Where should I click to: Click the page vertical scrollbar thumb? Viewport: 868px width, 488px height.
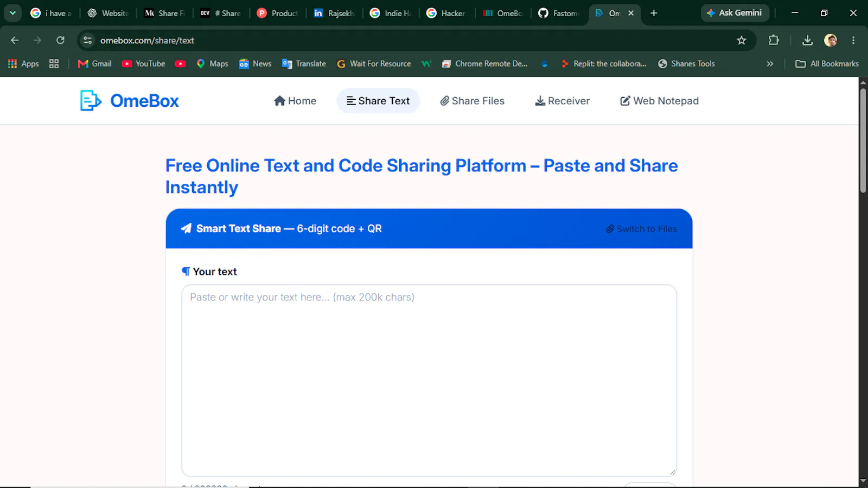tap(863, 140)
